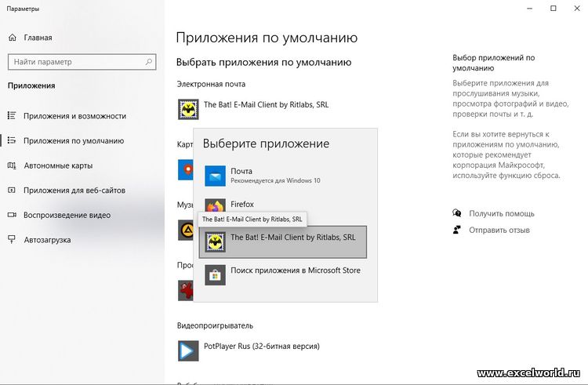Select The Bat! E-Mail Client in picker
The image size is (588, 385).
[283, 242]
